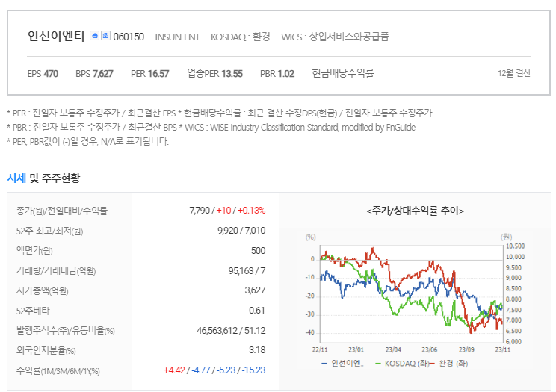This screenshot has height=392, width=556.
Task: Click the 주가/상대수익률 추이 chart title
Action: pyautogui.click(x=416, y=211)
